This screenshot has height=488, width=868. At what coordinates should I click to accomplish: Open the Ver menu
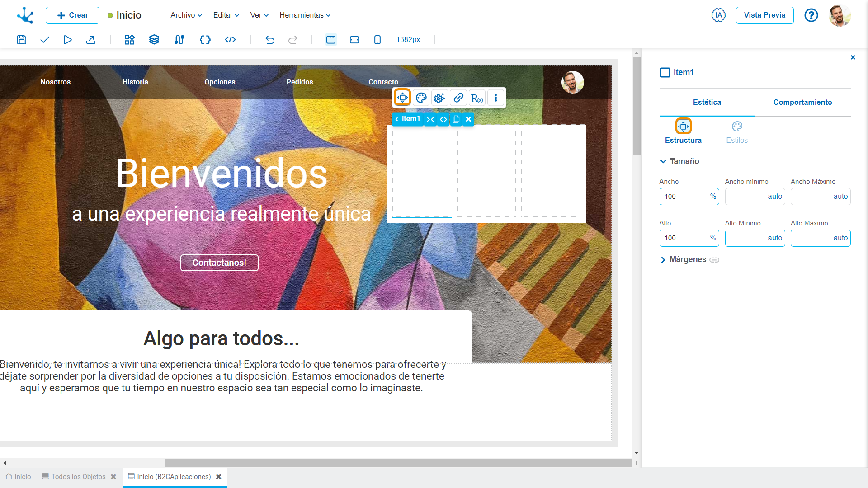(x=259, y=15)
